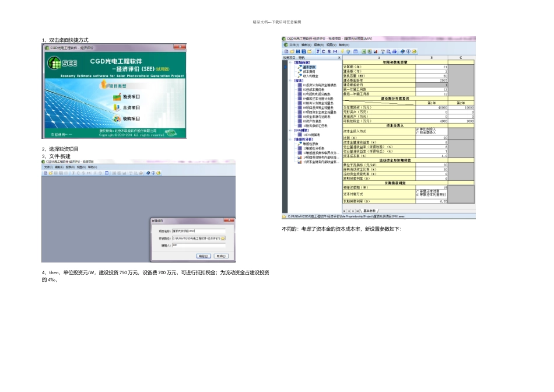Image resolution: width=554 pixels, height=392 pixels.
Task: Click 确定 button in new project dialog
Action: tap(204, 256)
